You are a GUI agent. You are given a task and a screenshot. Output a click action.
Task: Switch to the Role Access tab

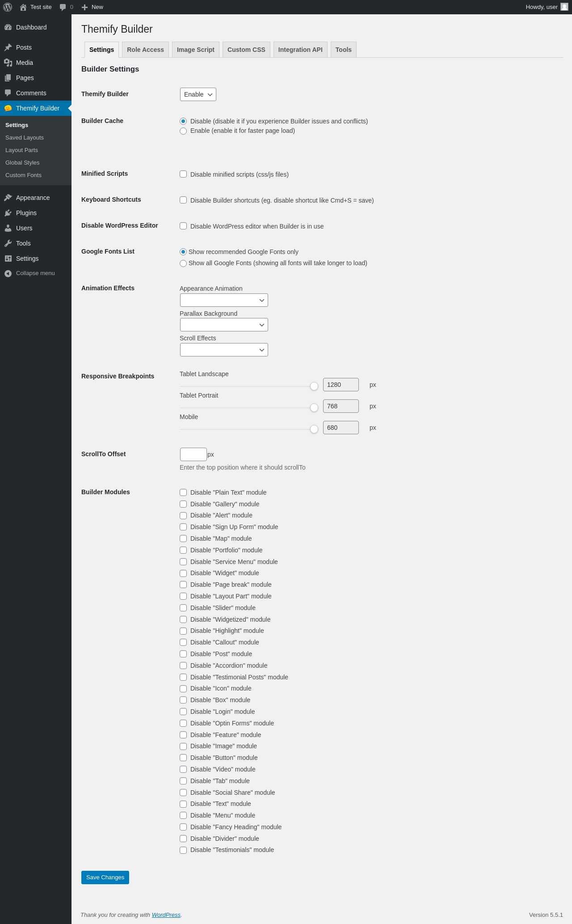[x=145, y=50]
